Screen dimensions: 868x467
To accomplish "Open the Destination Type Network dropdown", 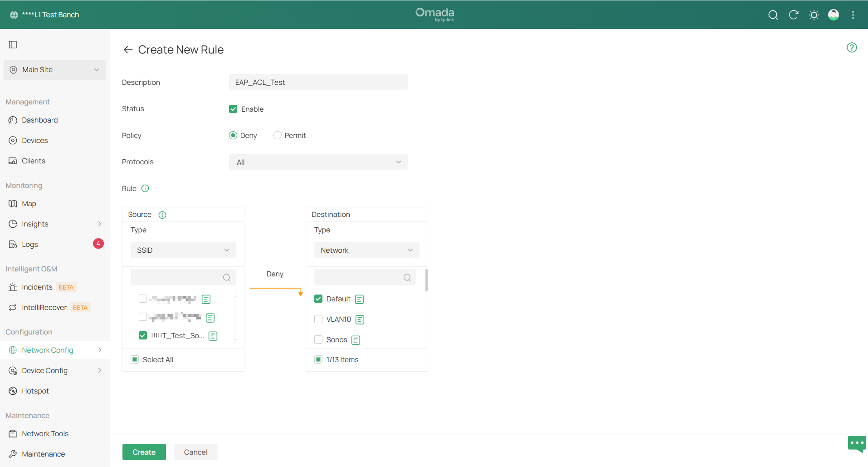I will [367, 250].
